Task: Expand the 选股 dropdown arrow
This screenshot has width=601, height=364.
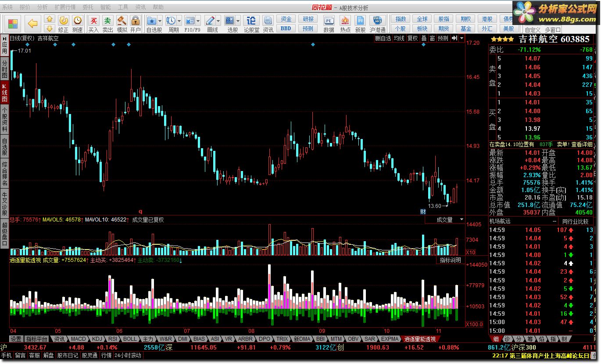Action: coord(238,21)
